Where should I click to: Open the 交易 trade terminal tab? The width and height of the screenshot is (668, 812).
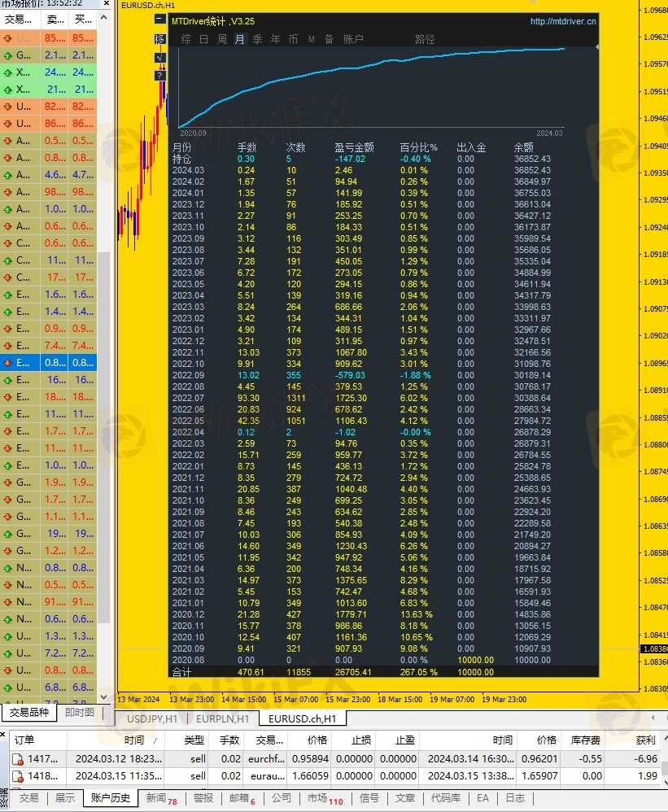pyautogui.click(x=29, y=798)
